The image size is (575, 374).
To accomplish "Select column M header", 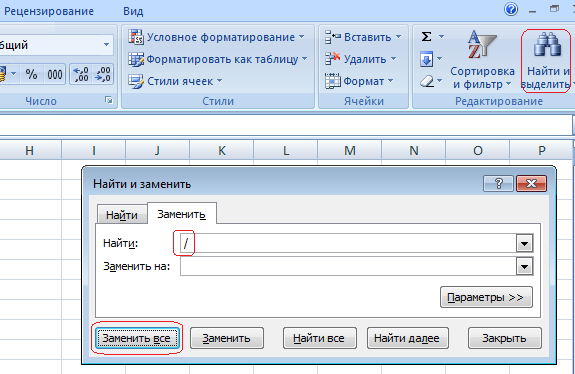I will tap(349, 150).
